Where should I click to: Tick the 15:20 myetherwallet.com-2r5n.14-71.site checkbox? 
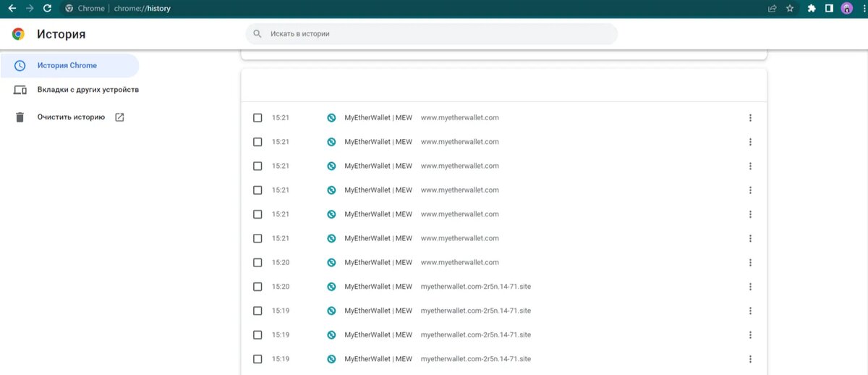coord(258,287)
